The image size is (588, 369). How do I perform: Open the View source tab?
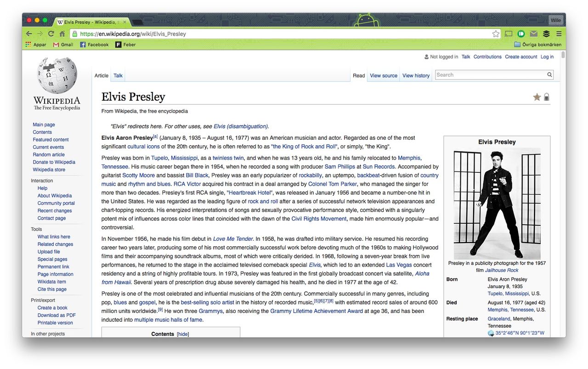pyautogui.click(x=384, y=76)
